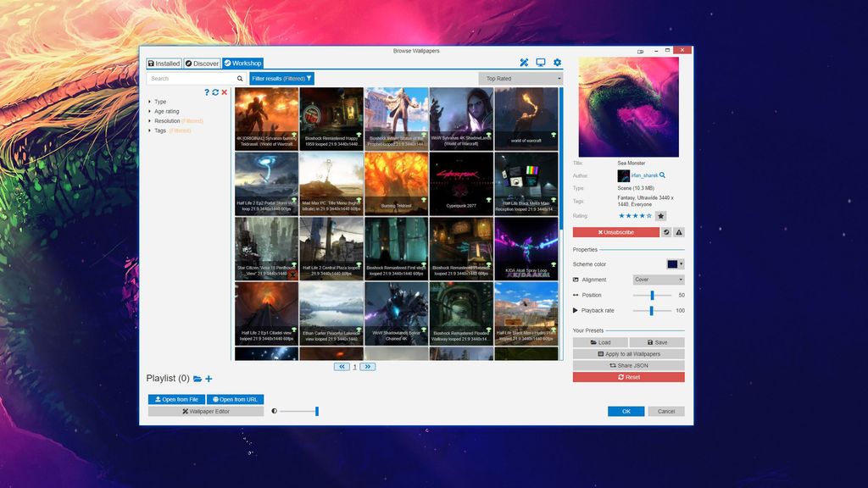Screen dimensions: 868x488
Task: Go to previous results page
Action: [x=342, y=367]
